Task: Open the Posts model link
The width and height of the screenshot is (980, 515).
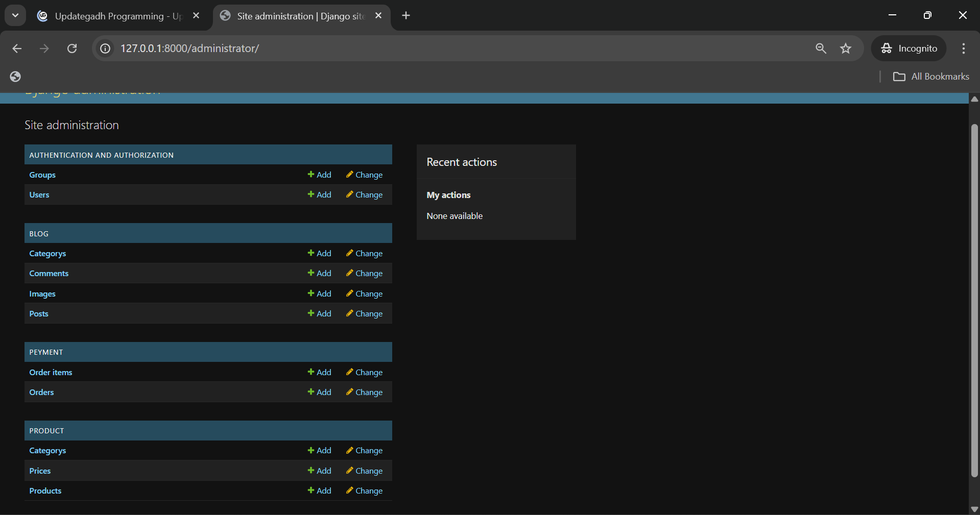Action: pyautogui.click(x=39, y=314)
